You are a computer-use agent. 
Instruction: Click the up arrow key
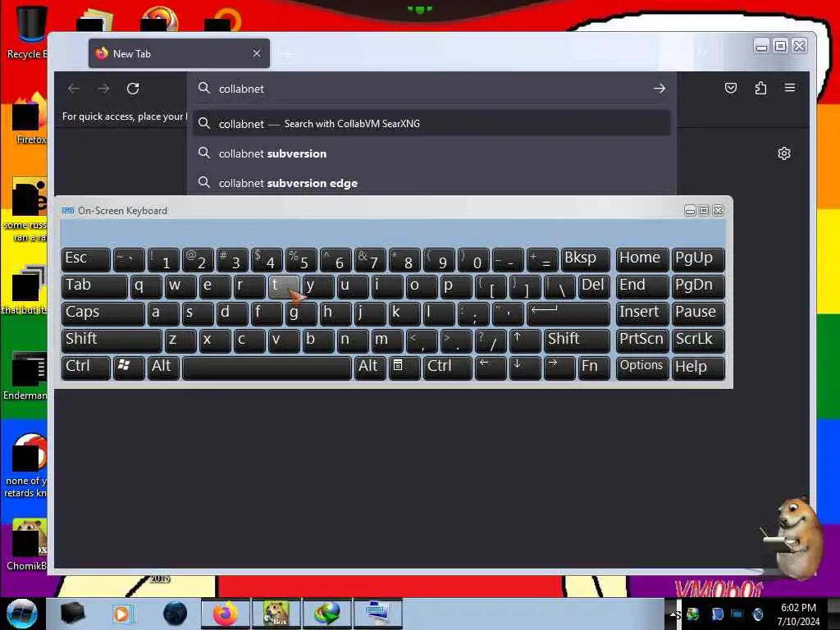tap(524, 340)
